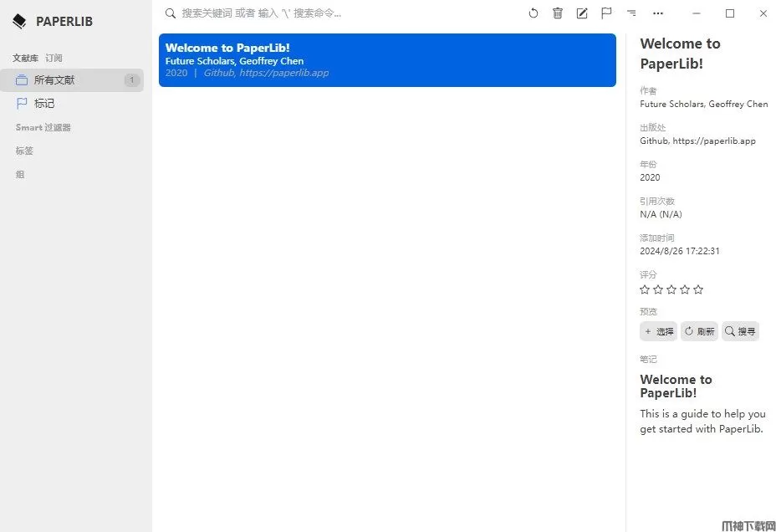Open the three-dots more options menu

click(x=658, y=13)
